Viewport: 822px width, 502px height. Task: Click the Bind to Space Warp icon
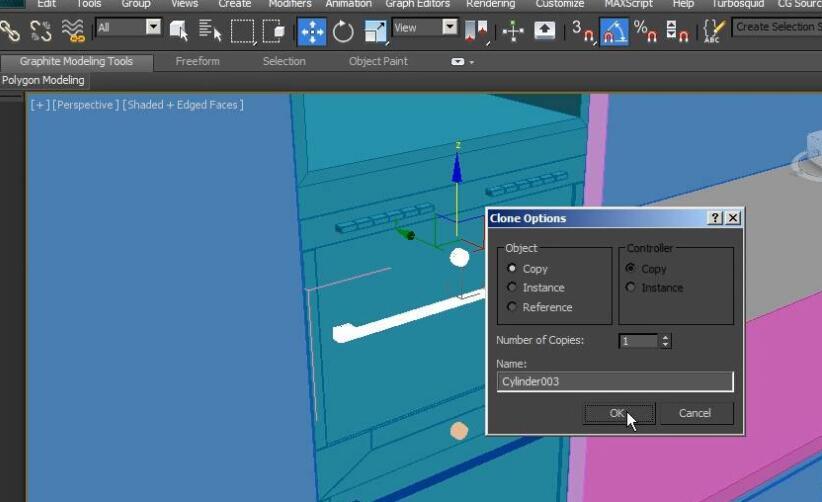point(73,31)
